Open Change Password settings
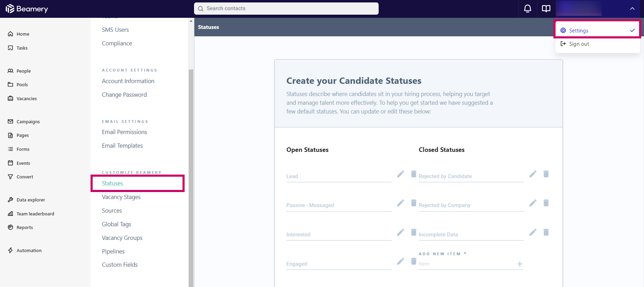644x287 pixels. tap(124, 95)
